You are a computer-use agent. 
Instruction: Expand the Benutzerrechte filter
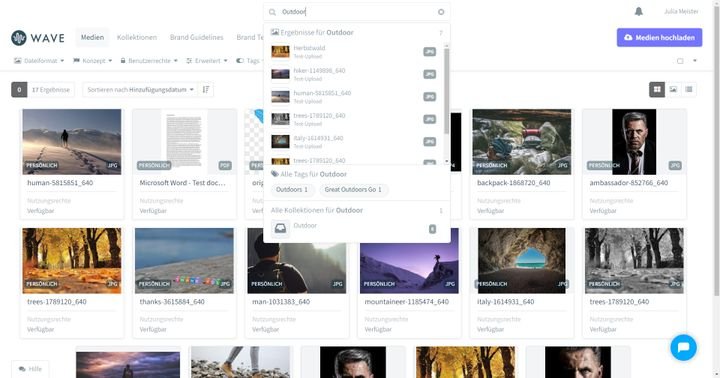(149, 61)
